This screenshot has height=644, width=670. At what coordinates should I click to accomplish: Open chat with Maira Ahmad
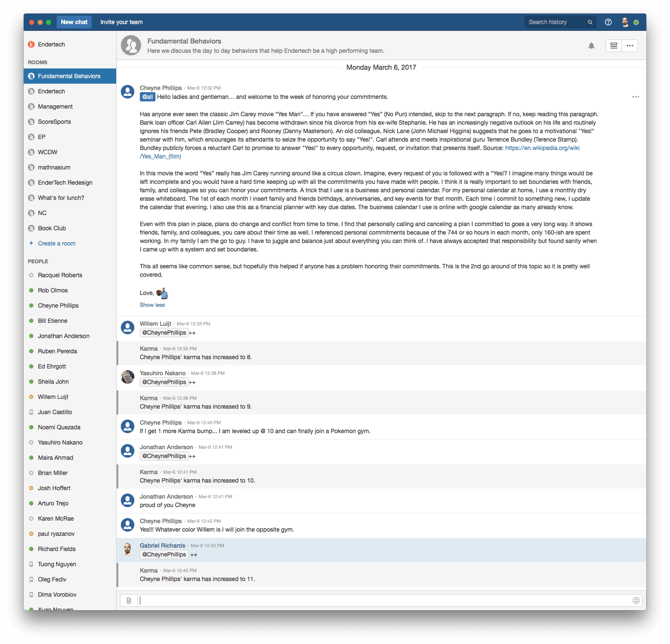pos(70,458)
